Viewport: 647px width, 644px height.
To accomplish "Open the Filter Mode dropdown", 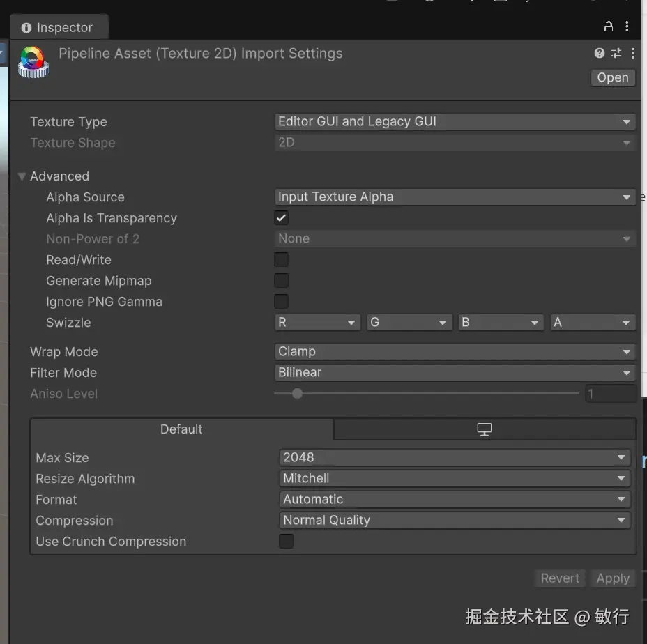I will (x=455, y=373).
